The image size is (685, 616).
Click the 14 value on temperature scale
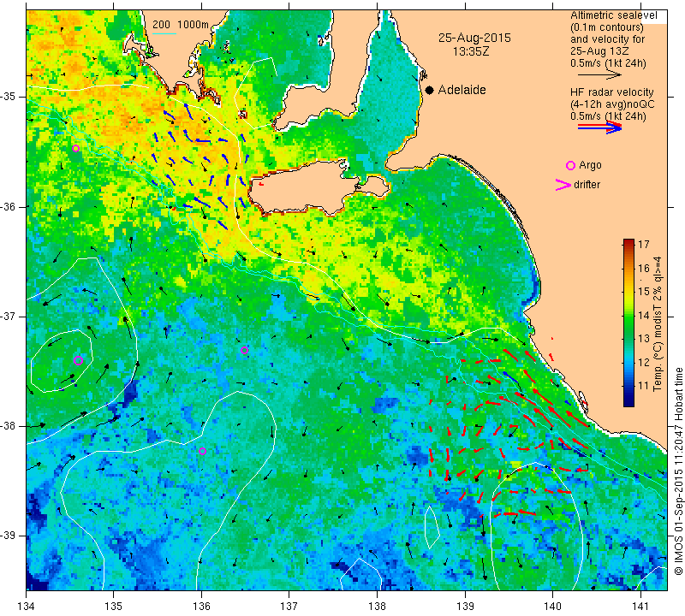(x=644, y=315)
